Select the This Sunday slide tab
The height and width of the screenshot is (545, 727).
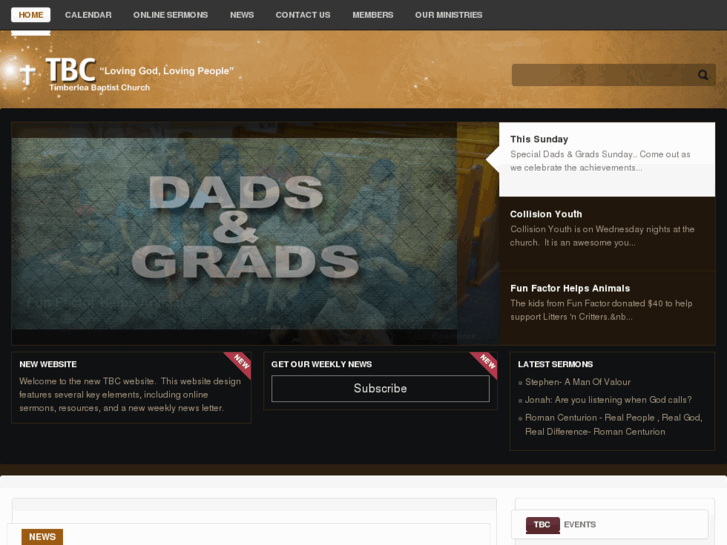(607, 160)
